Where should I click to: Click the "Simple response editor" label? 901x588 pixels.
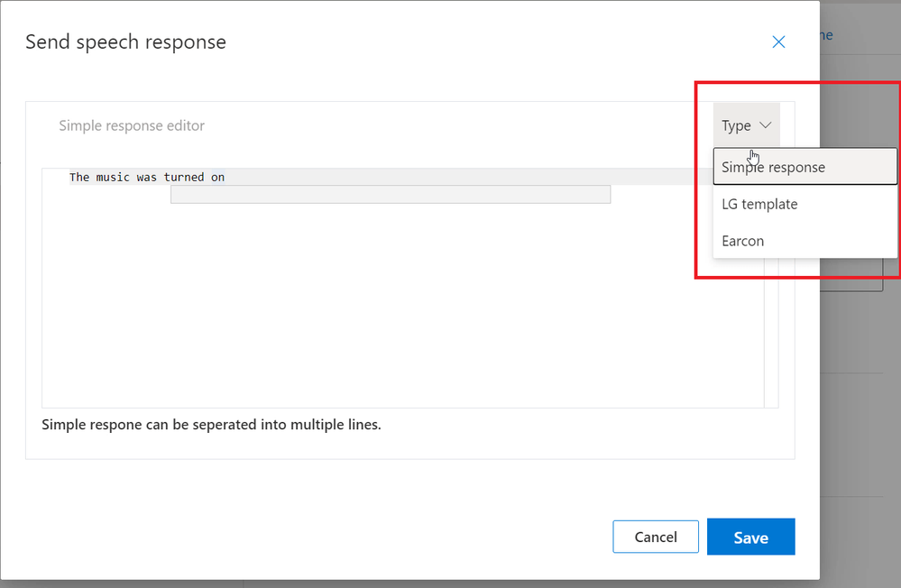[x=132, y=125]
